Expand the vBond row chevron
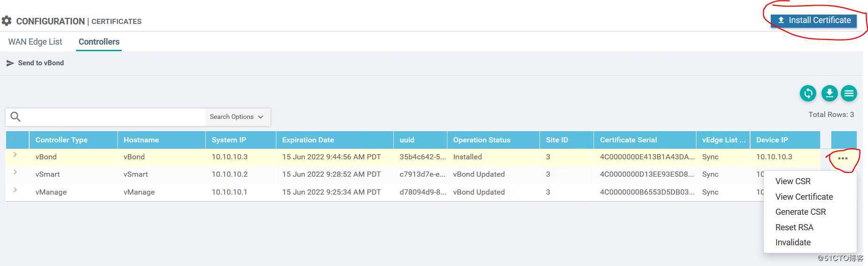Image resolution: width=868 pixels, height=266 pixels. click(15, 155)
